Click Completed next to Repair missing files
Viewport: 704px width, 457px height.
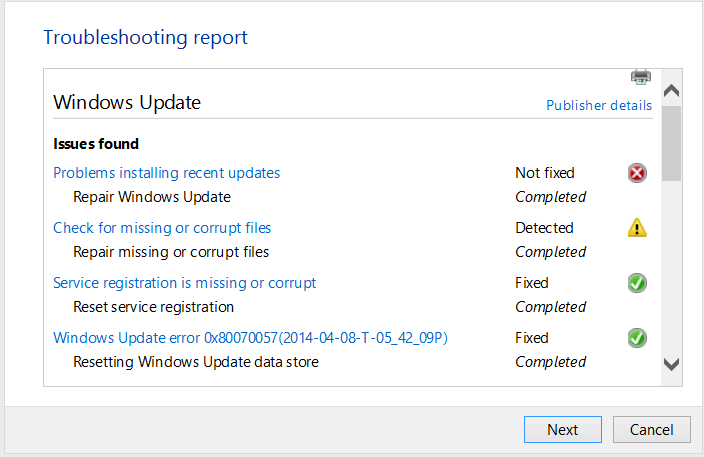click(x=550, y=252)
